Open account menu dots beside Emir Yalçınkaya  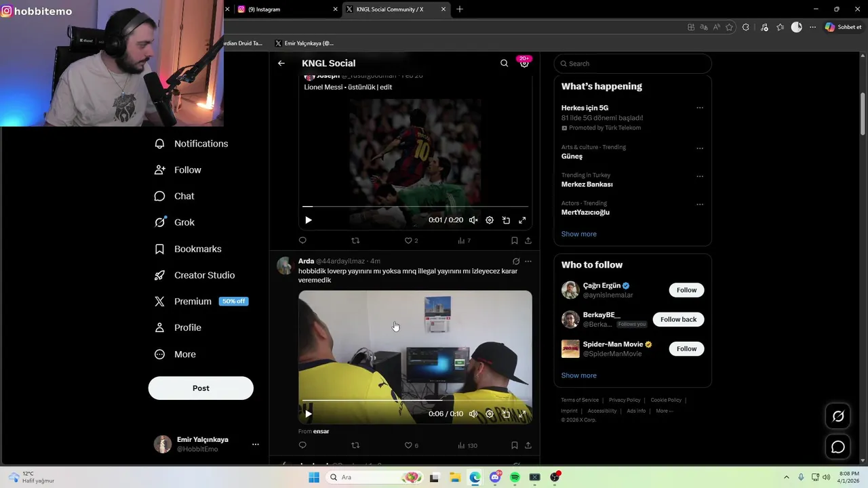point(256,445)
